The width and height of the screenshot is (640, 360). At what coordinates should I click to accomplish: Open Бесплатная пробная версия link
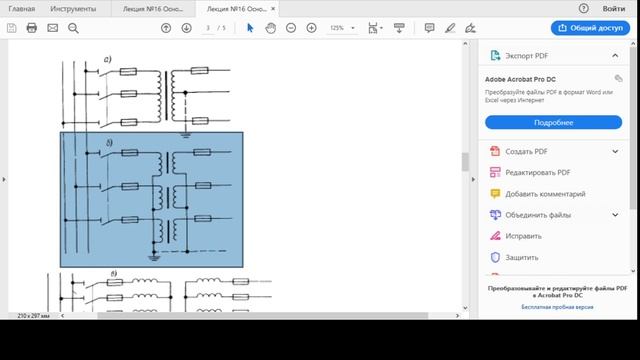(x=557, y=307)
